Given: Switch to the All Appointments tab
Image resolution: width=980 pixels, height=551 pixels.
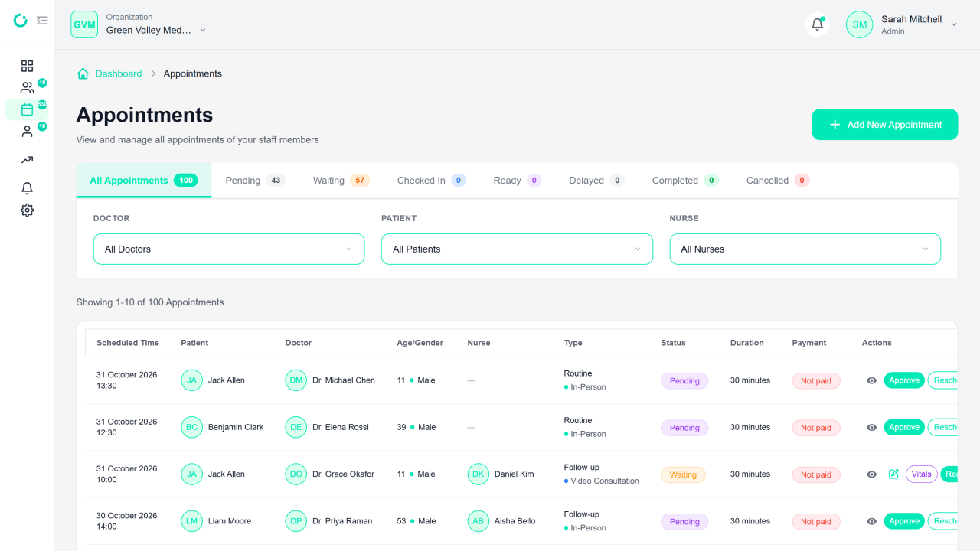Looking at the screenshot, I should coord(144,181).
